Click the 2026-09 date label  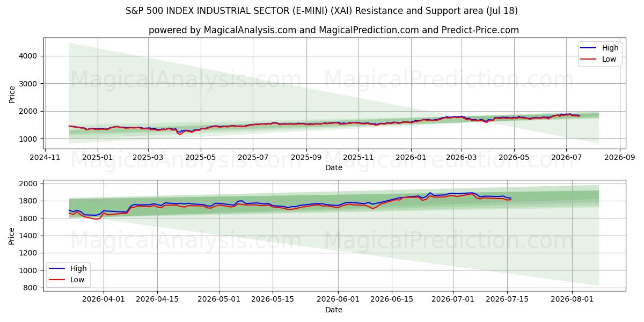621,158
